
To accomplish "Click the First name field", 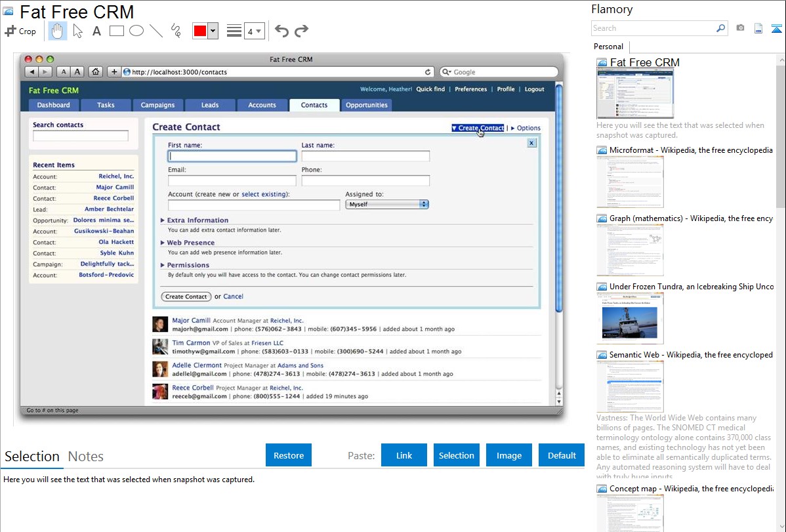I will pyautogui.click(x=232, y=156).
